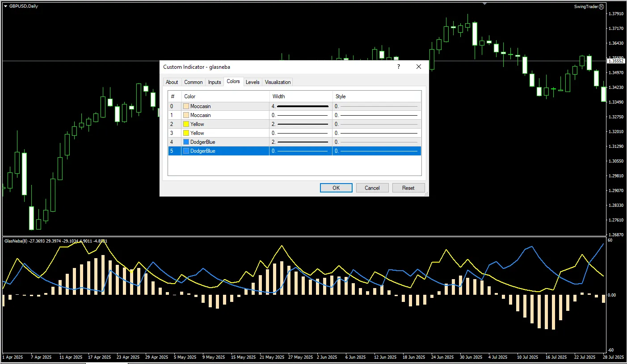Open the Visualization tab
627x364 pixels.
pos(278,82)
